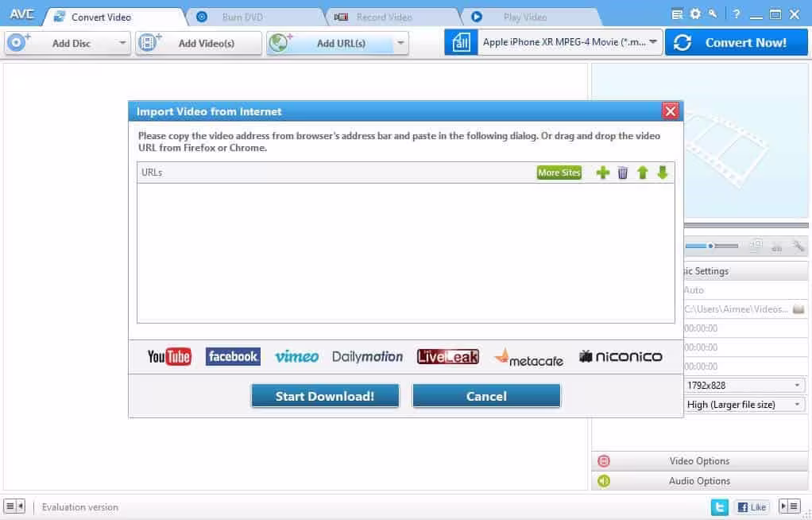Click the Video Options red icon
The image size is (812, 520).
coord(603,461)
